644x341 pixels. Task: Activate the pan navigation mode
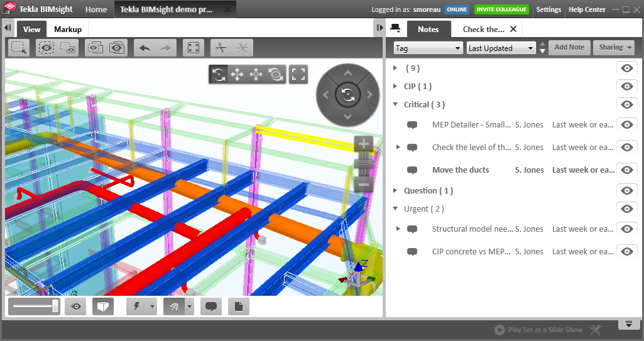click(x=237, y=74)
